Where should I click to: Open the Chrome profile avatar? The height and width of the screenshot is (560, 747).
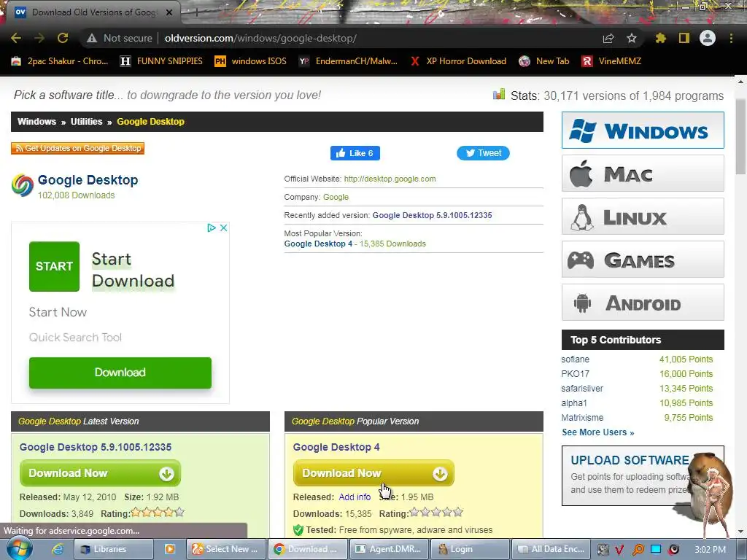(x=708, y=38)
